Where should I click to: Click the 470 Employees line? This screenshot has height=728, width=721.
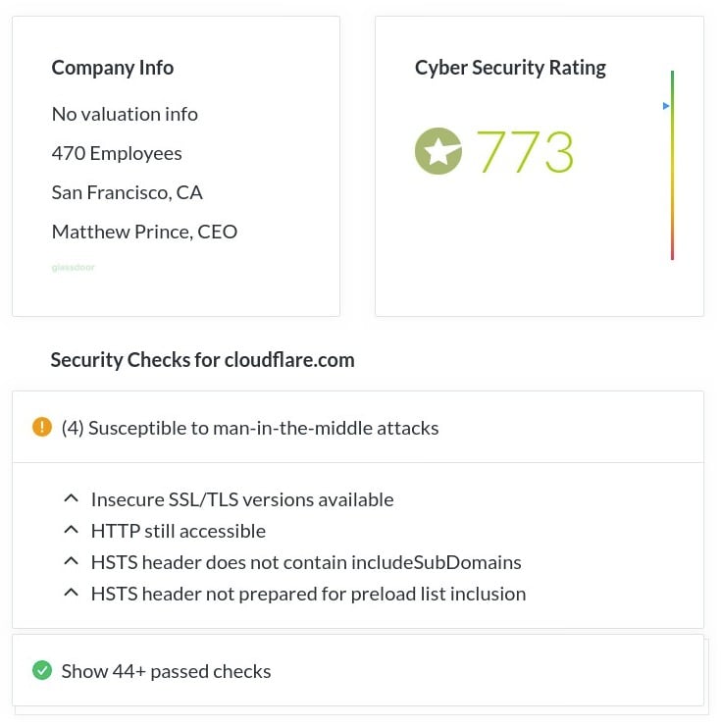[x=117, y=153]
